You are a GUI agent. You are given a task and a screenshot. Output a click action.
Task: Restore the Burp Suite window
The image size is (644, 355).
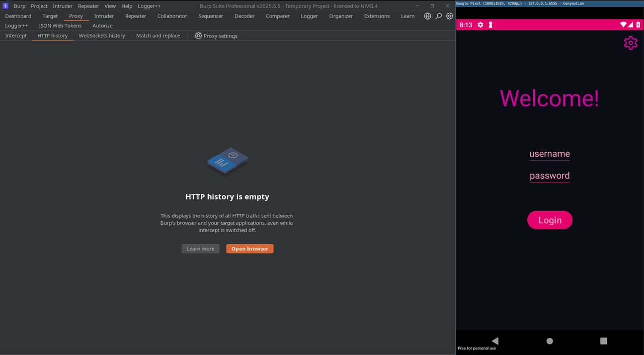tap(432, 6)
